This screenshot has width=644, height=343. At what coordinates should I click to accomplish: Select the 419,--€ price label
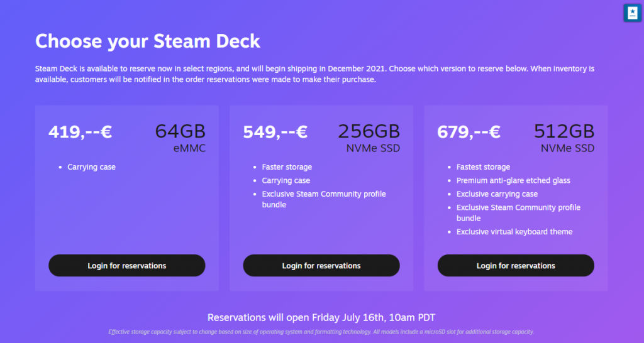(x=80, y=132)
